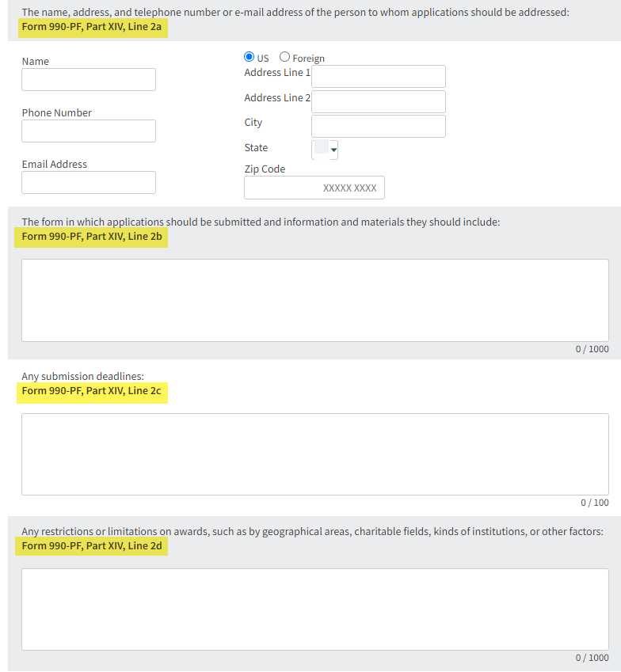621x672 pixels.
Task: Click the Line 2b application form text area
Action: (x=315, y=301)
